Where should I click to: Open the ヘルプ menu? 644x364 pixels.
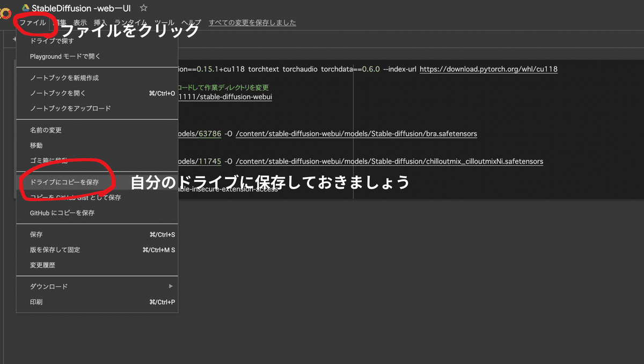pos(191,23)
